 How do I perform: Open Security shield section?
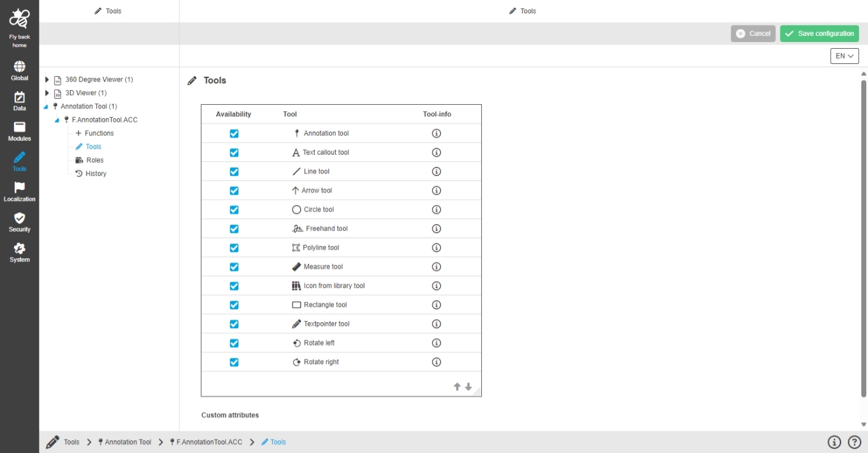click(19, 219)
